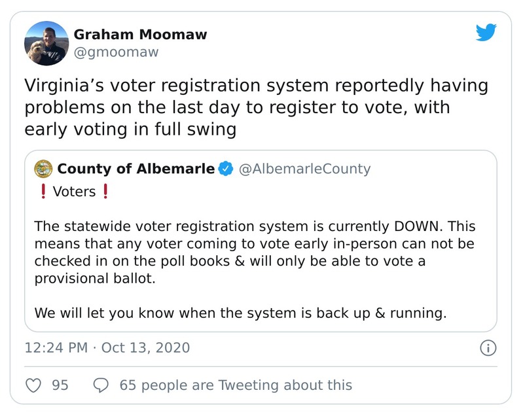Click the "We will let you know" line

point(241,313)
